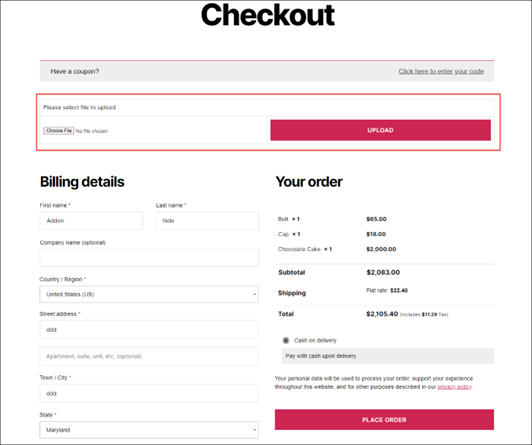Click the Apartment, suite, unit optional field

coord(149,356)
